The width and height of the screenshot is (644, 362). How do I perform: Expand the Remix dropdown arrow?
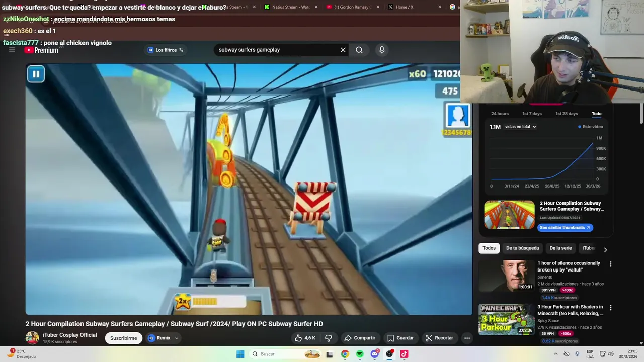point(177,338)
